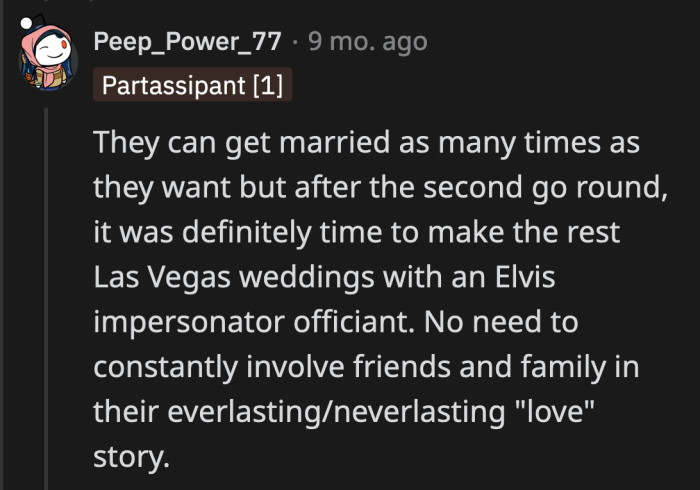Select the Partassipant [1] user flair
Viewport: 700px width, 490px height.
click(x=192, y=85)
